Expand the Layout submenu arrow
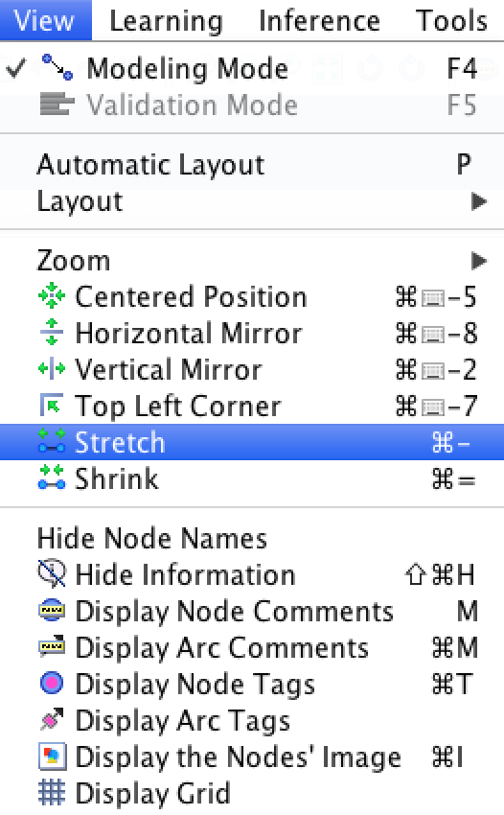 click(479, 201)
